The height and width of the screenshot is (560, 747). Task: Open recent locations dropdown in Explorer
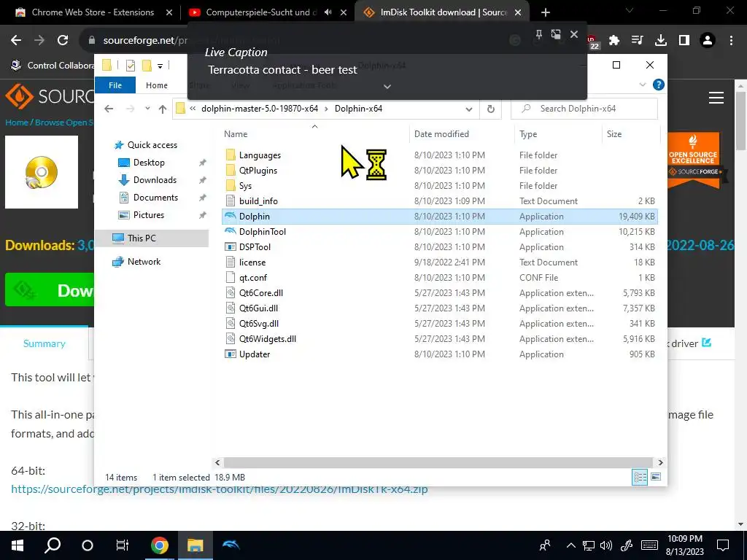tap(147, 109)
